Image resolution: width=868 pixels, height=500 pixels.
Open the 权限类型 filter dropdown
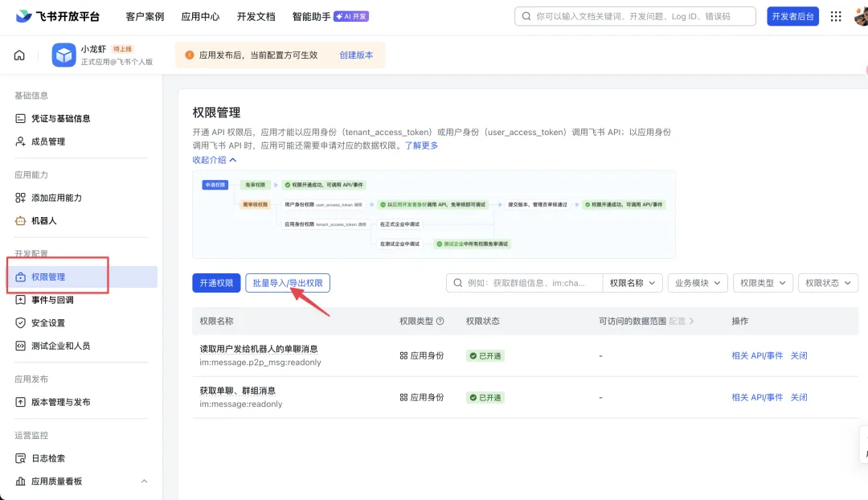[763, 283]
